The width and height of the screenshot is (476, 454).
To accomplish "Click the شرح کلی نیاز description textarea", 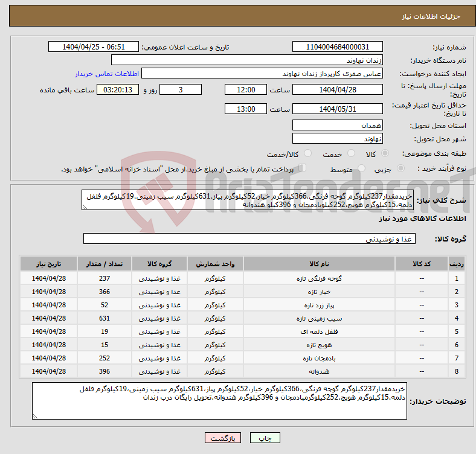I will (x=248, y=200).
